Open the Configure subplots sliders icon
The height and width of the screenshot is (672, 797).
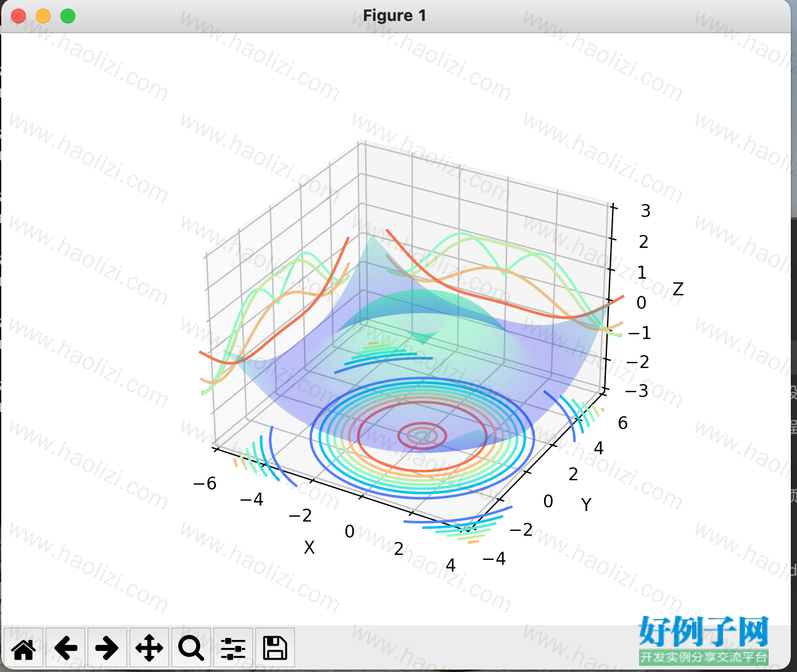coord(233,648)
